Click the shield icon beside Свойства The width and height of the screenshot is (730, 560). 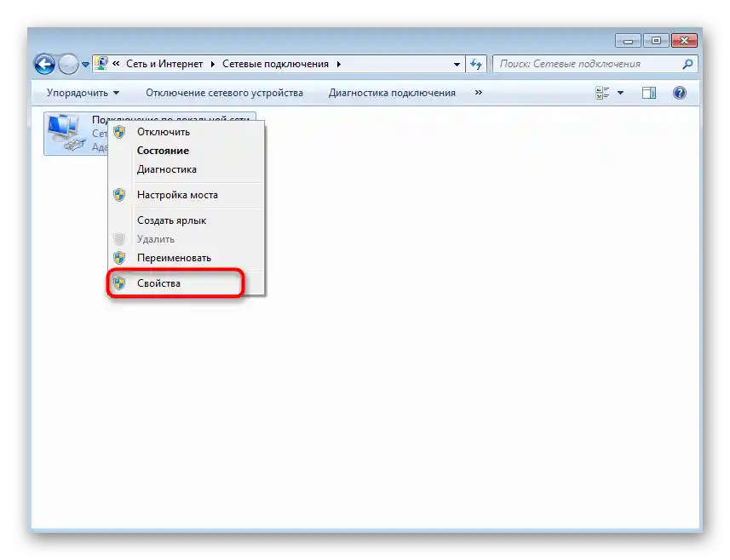[119, 283]
